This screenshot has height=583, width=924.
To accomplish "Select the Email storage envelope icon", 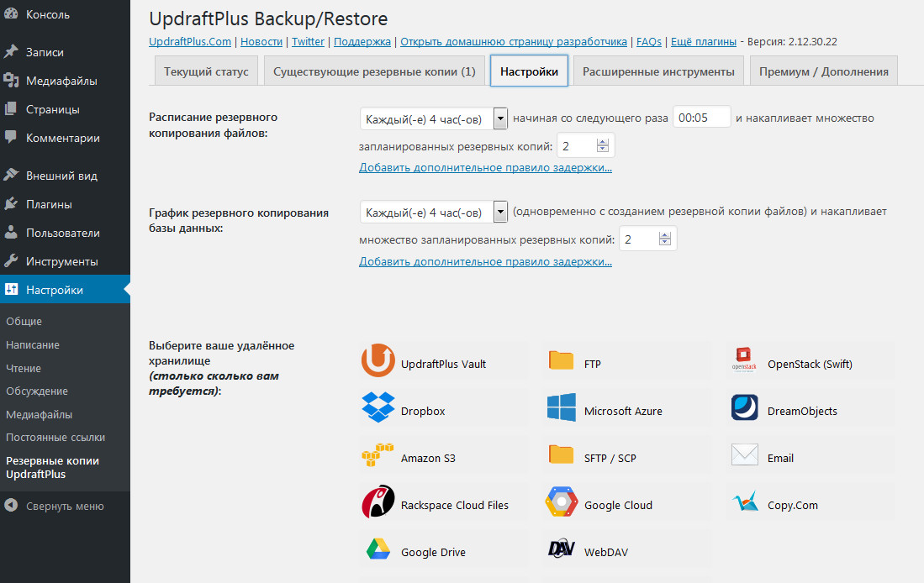I will 745,456.
